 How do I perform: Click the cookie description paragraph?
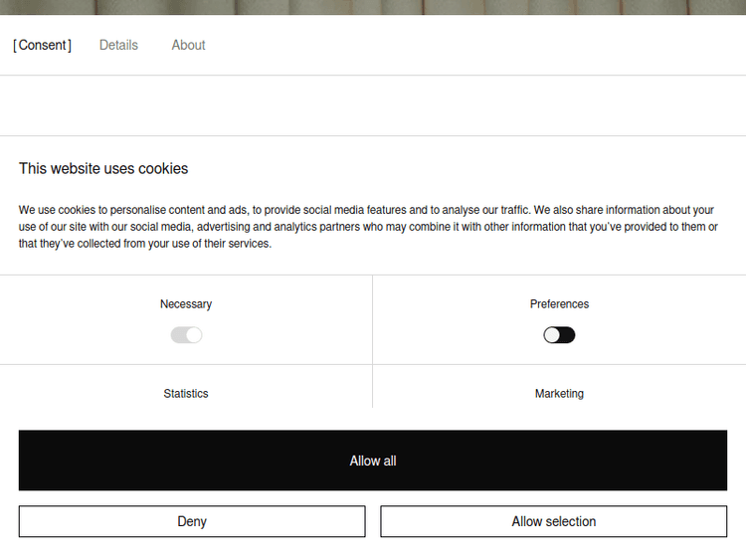(368, 227)
